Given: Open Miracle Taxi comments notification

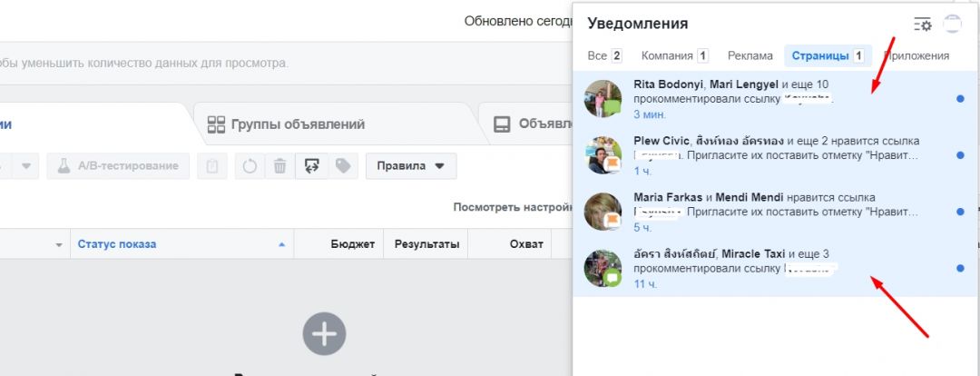Looking at the screenshot, I should tap(774, 268).
